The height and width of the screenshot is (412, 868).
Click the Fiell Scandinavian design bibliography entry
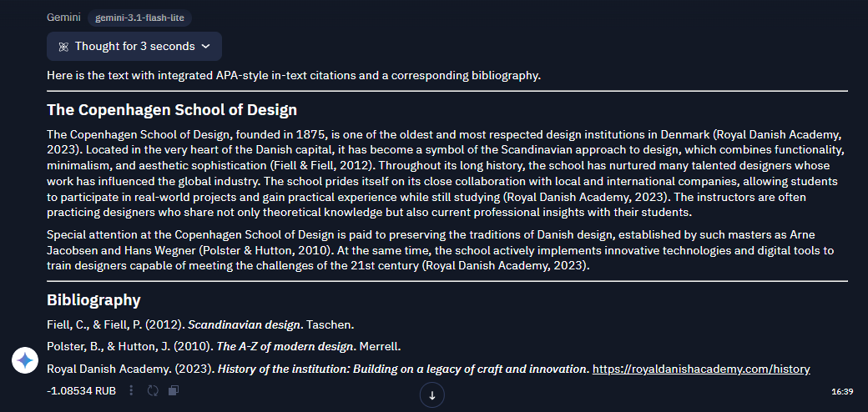coord(200,324)
